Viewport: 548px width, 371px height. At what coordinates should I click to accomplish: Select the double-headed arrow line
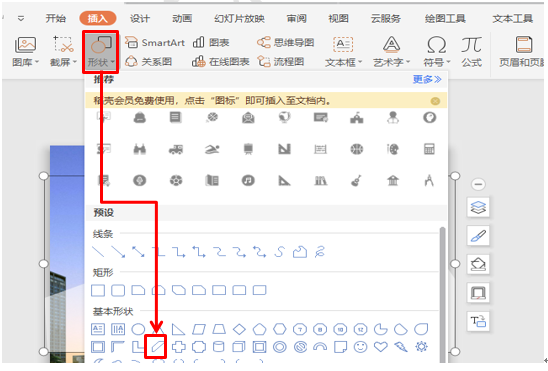pos(138,252)
